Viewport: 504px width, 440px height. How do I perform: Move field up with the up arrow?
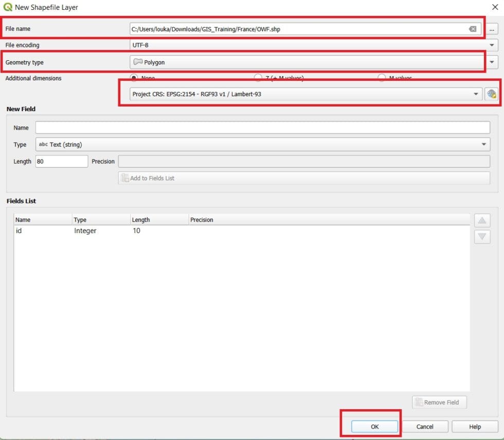coord(482,221)
